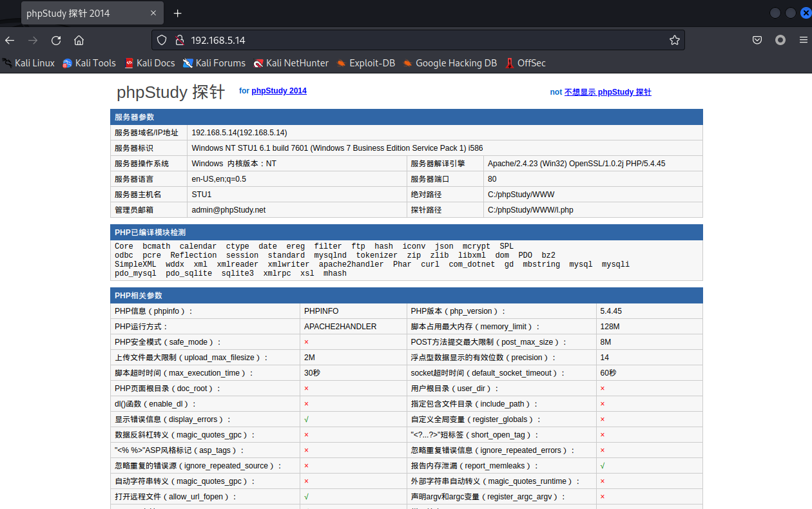Select the phpStudy 探针 2014 tab
Viewport: 812px width, 509px height.
tap(77, 14)
